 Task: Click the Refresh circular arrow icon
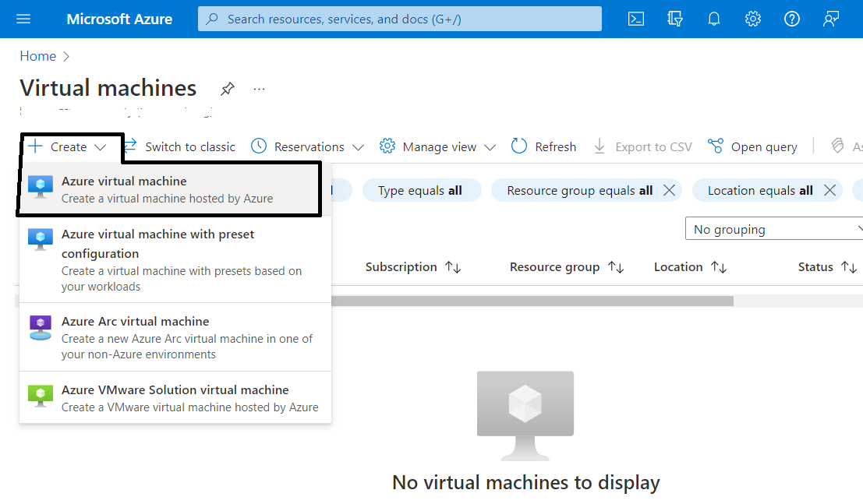click(x=519, y=146)
